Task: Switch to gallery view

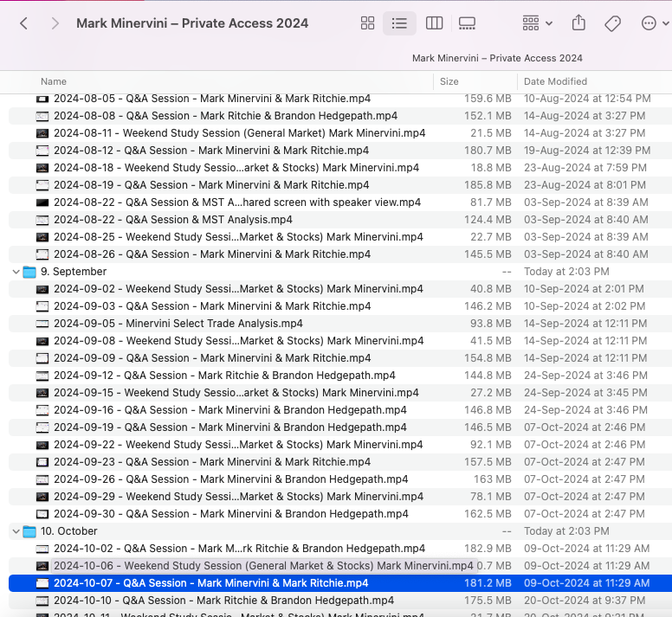Action: click(467, 23)
